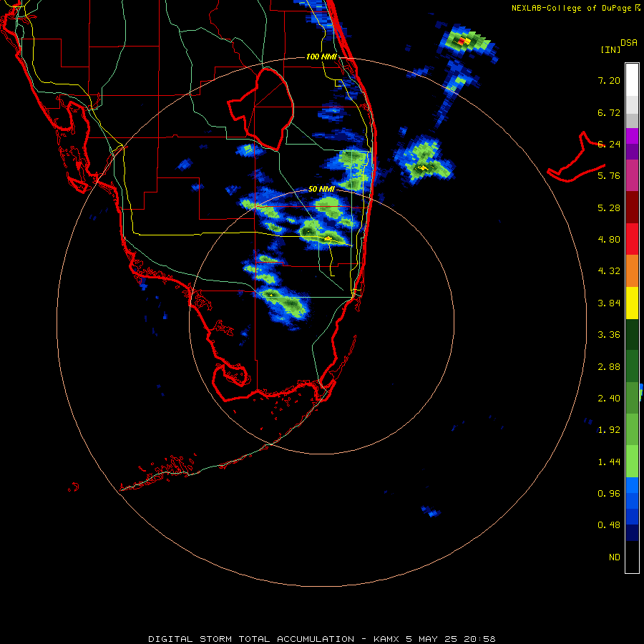Select the 5.28 legend value

tap(609, 208)
